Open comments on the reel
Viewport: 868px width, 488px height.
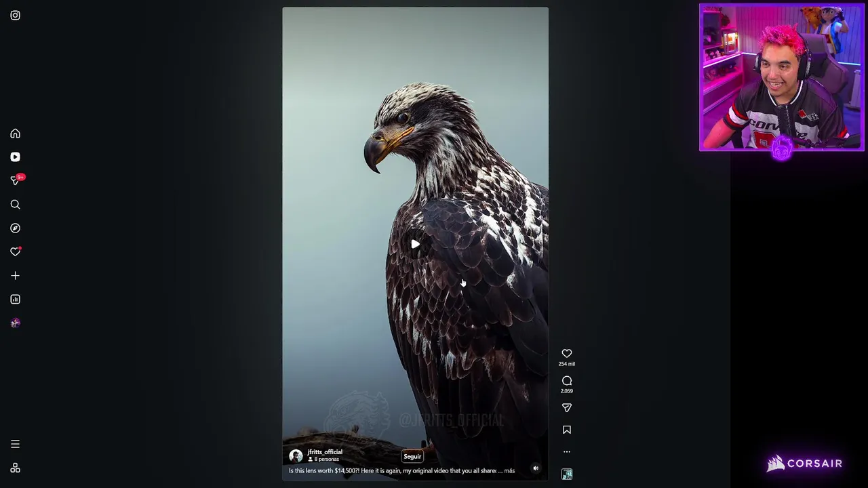pyautogui.click(x=567, y=381)
